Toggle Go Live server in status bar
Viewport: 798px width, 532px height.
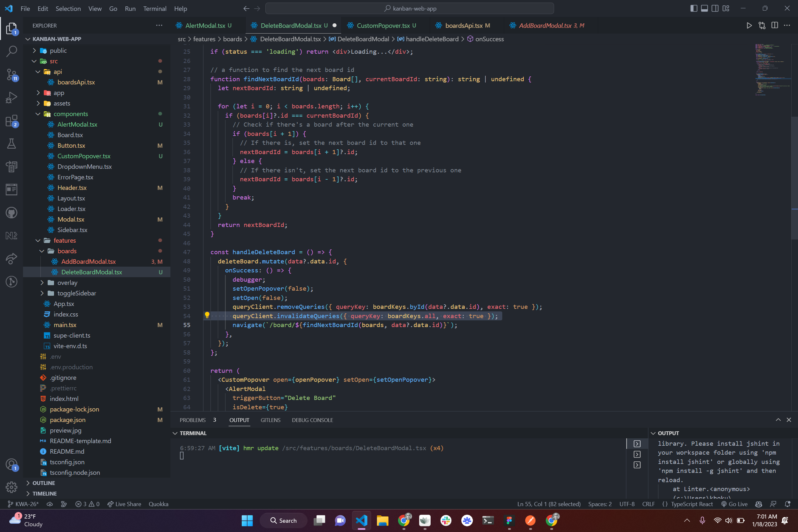735,504
